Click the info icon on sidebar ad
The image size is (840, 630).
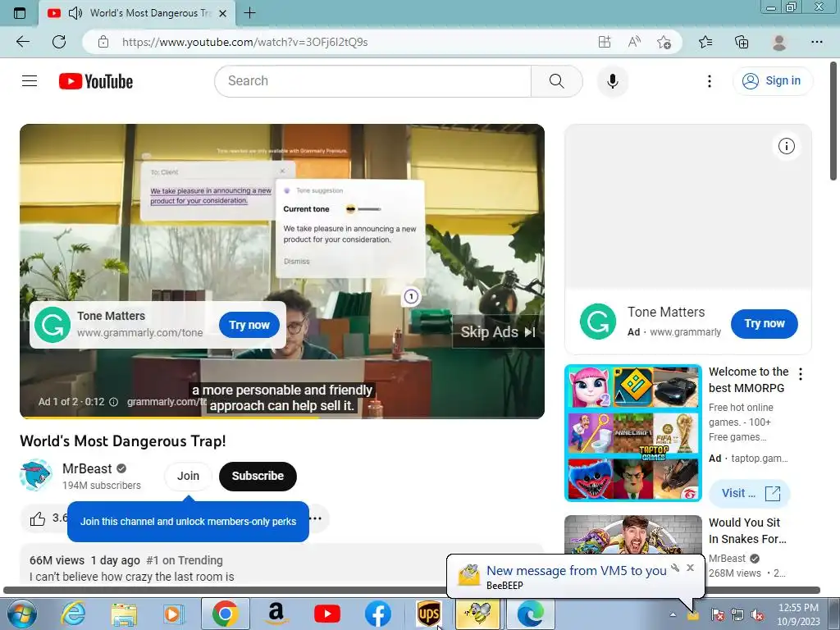point(786,146)
